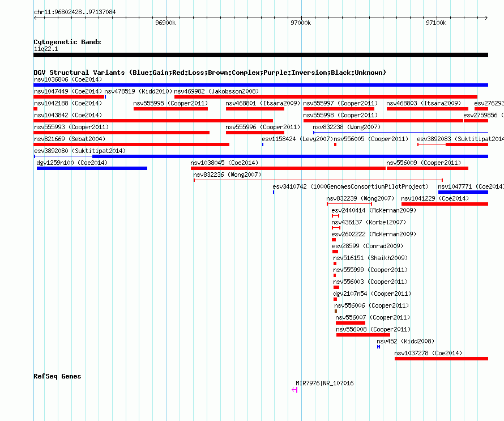Open esv1158424 (Levy2007) label
Image resolution: width=504 pixels, height=421 pixels.
[x=297, y=139]
